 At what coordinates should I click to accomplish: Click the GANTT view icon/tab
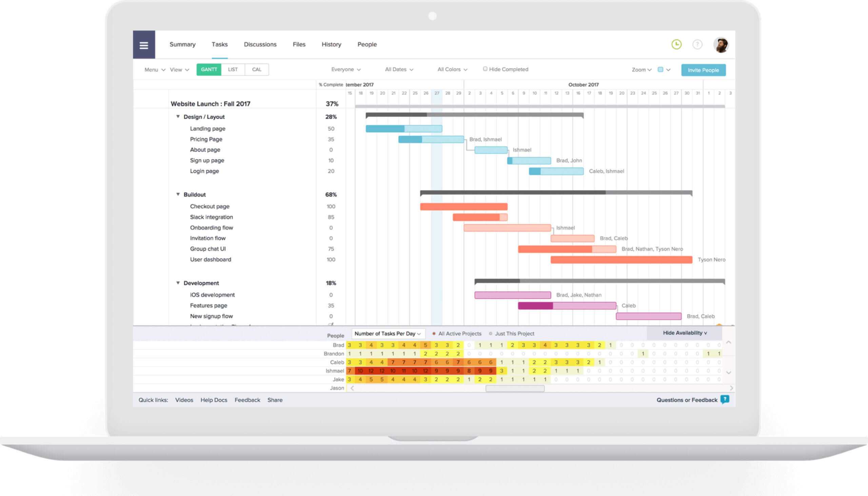pos(208,70)
